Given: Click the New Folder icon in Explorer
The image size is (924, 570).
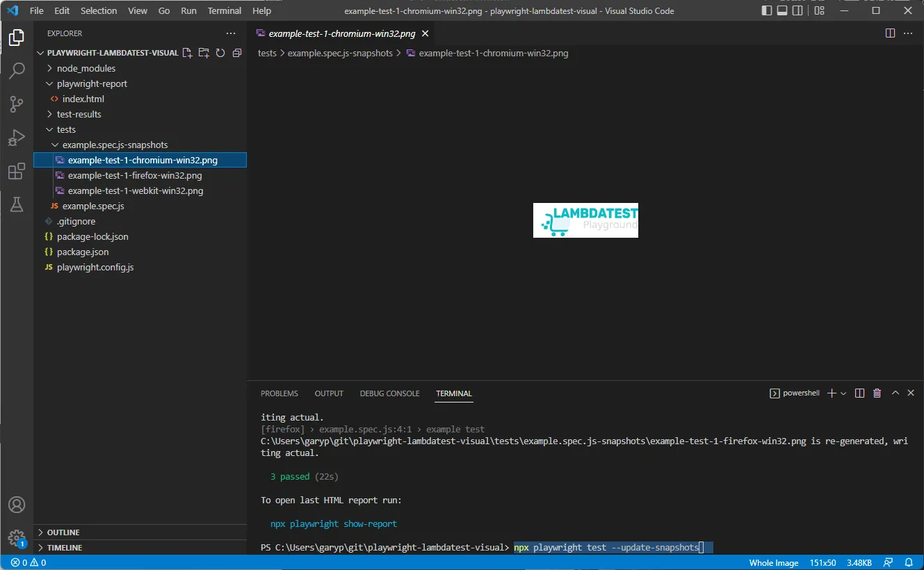Looking at the screenshot, I should (x=204, y=53).
